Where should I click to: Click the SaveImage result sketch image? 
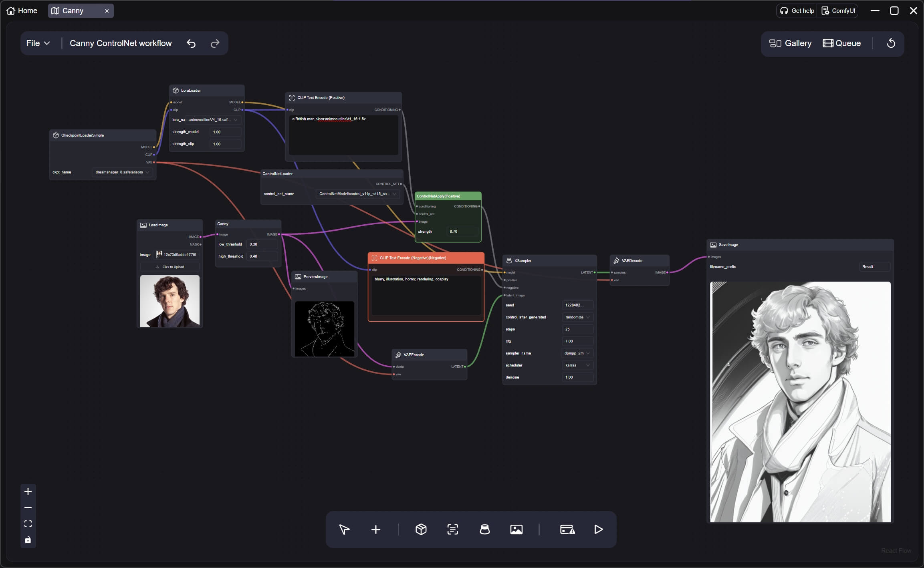click(x=800, y=402)
